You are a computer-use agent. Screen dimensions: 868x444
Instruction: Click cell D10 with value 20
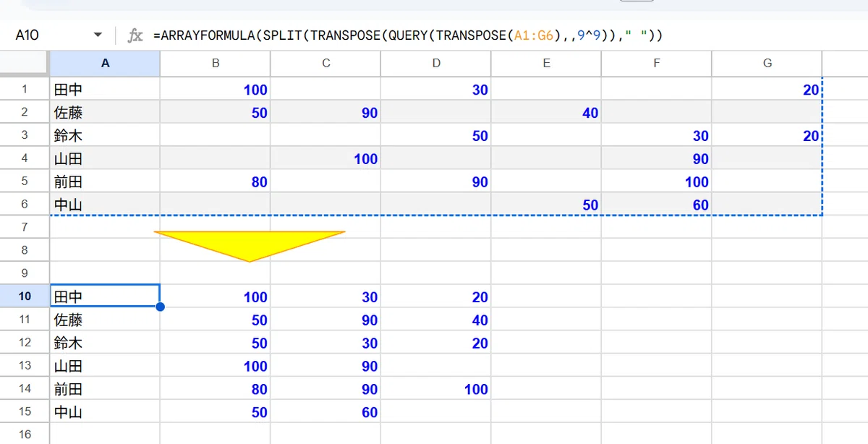point(436,296)
